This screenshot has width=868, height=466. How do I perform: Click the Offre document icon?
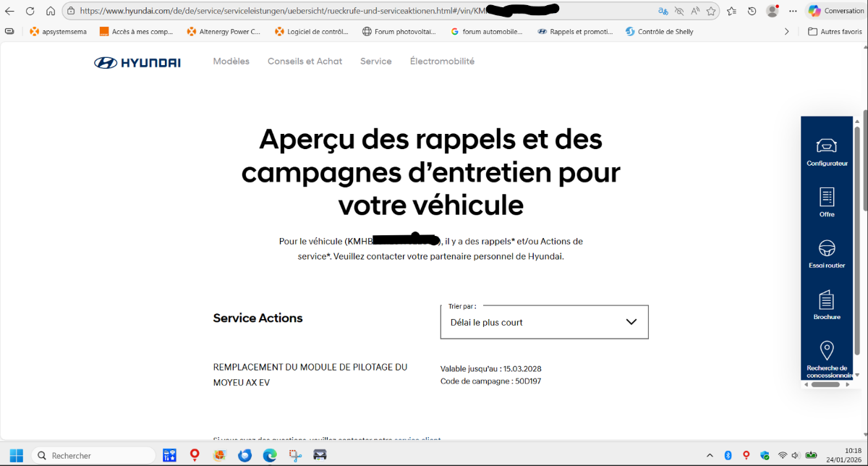[826, 197]
